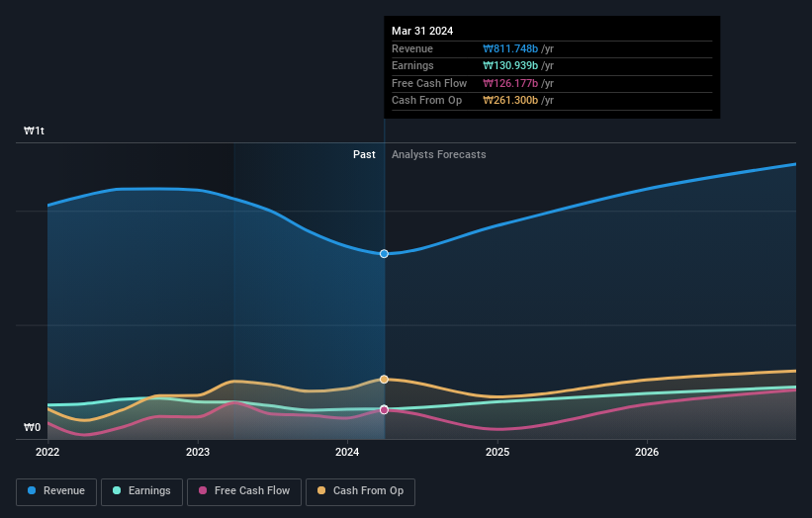812x518 pixels.
Task: Click the Revenue row label in tooltip
Action: click(412, 48)
